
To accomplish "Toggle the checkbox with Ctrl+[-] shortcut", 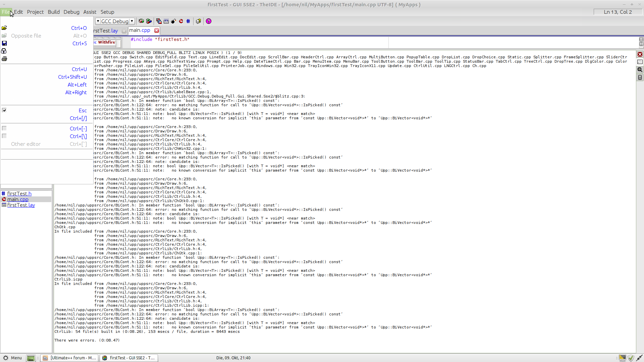I will click(x=4, y=128).
